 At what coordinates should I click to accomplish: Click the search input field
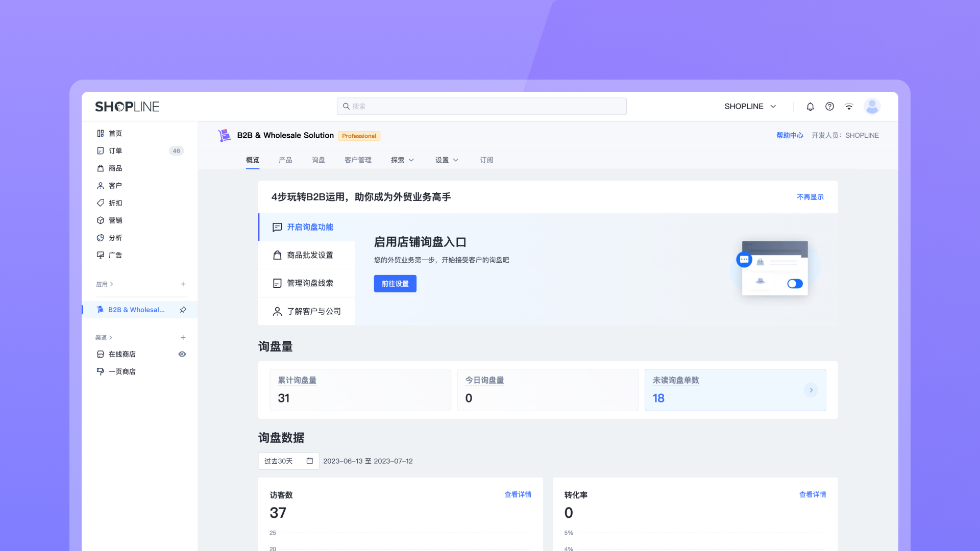(481, 107)
